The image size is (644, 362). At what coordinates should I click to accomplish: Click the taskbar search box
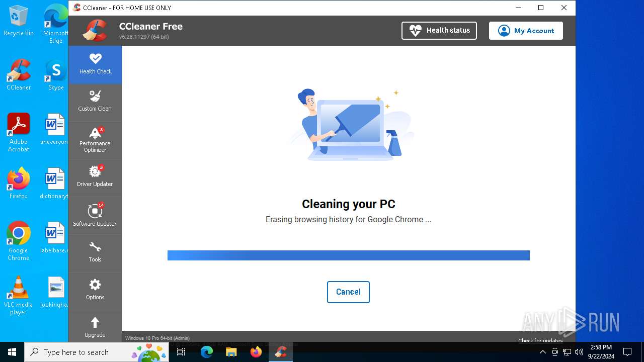97,352
